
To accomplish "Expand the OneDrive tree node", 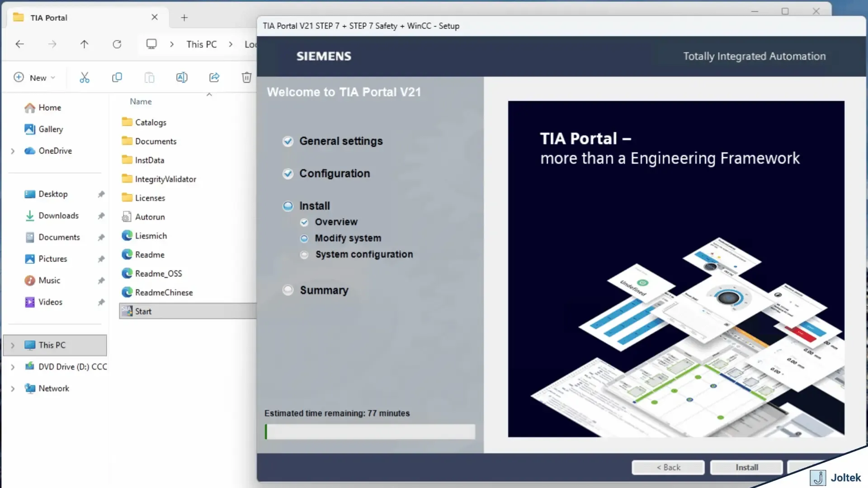I will [x=13, y=151].
